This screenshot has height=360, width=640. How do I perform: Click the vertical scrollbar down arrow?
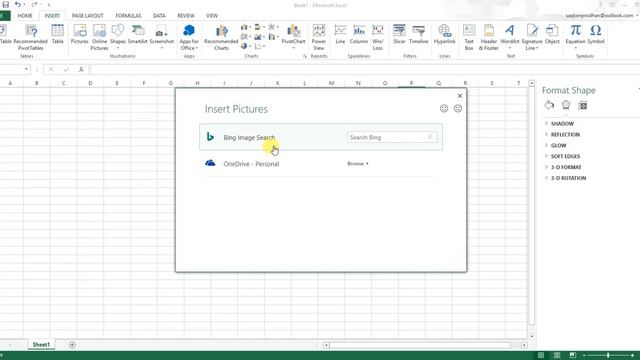click(x=531, y=337)
